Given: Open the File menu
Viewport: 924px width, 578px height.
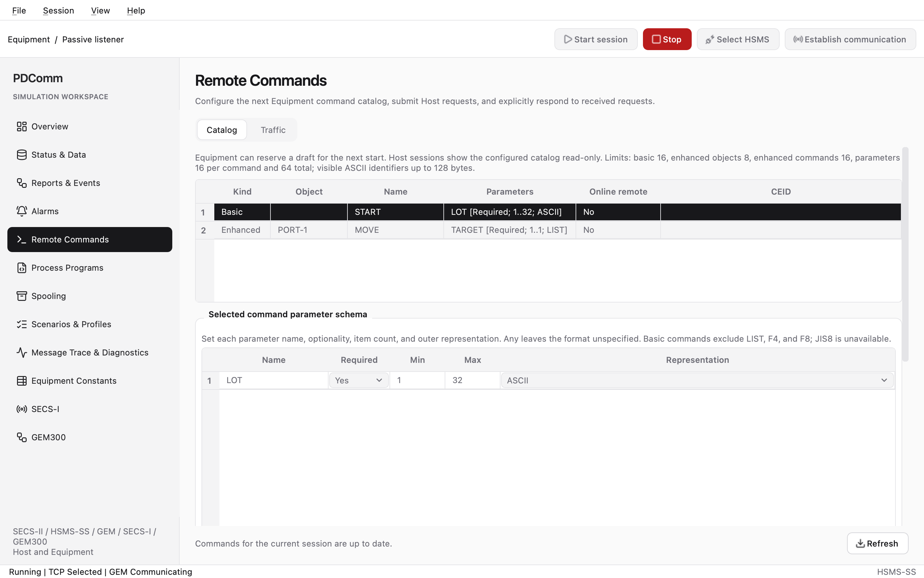Looking at the screenshot, I should [19, 11].
